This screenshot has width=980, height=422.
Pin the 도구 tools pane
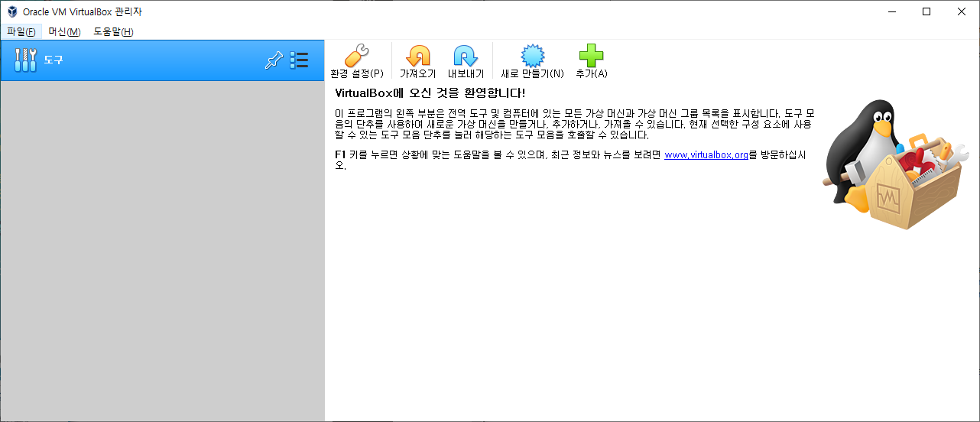pyautogui.click(x=273, y=60)
